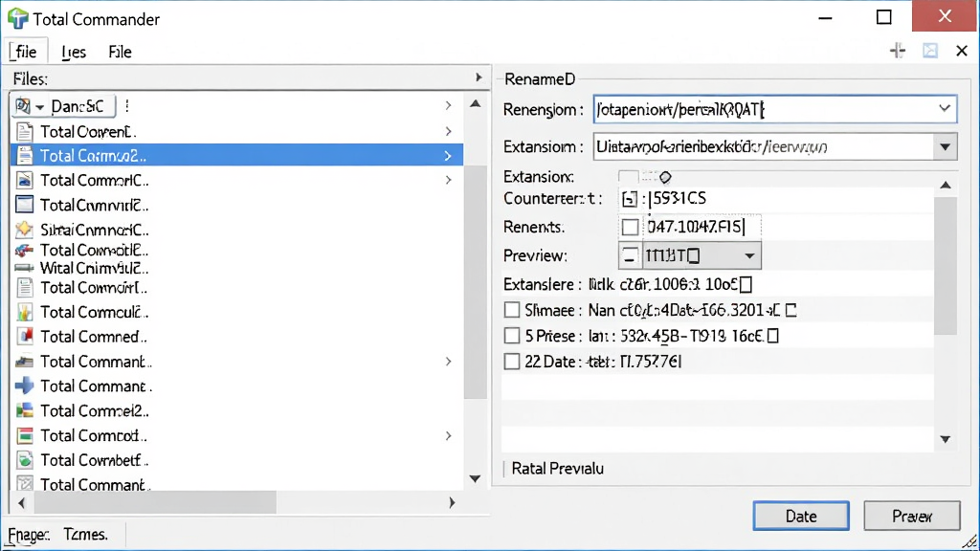This screenshot has height=551, width=980.
Task: Click icon beside 'Total CommotlE..'
Action: point(24,250)
